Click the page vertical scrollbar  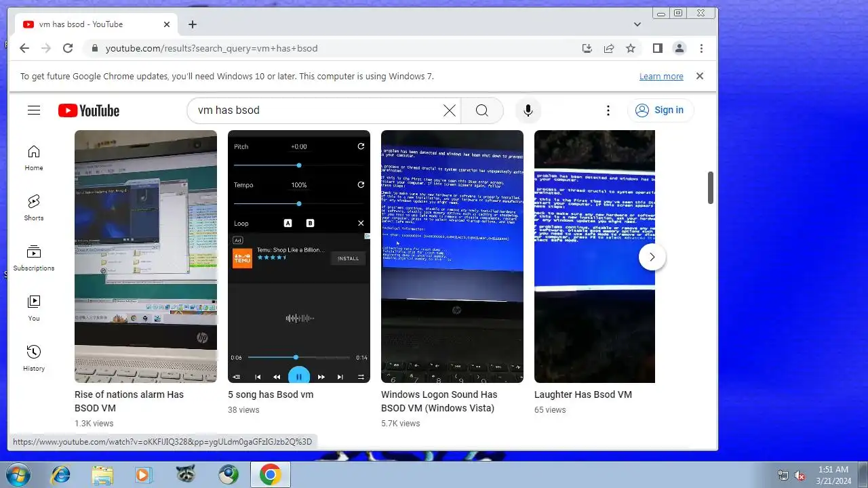(x=711, y=188)
